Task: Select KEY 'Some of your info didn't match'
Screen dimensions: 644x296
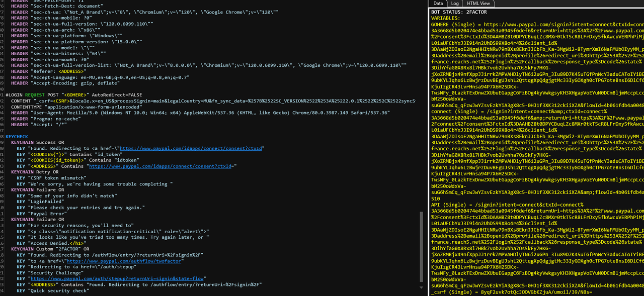Action: point(66,195)
